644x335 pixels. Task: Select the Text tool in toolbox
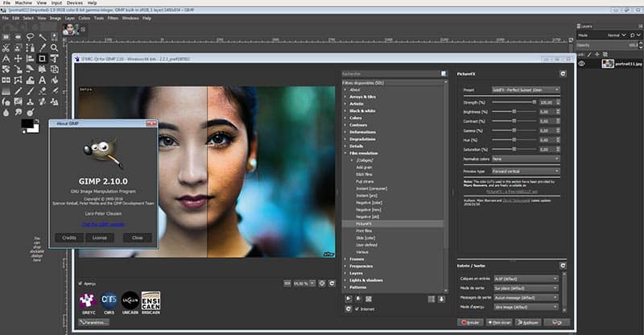pos(43,81)
